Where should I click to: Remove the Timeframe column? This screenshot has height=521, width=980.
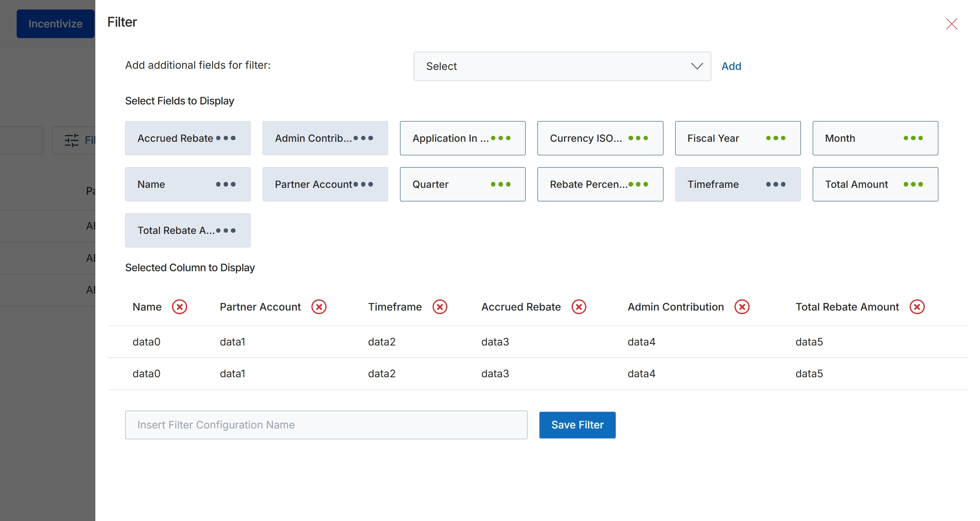coord(440,307)
